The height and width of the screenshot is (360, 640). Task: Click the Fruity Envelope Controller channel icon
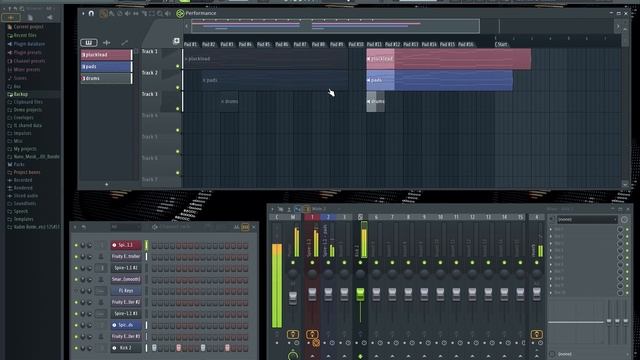point(101,256)
